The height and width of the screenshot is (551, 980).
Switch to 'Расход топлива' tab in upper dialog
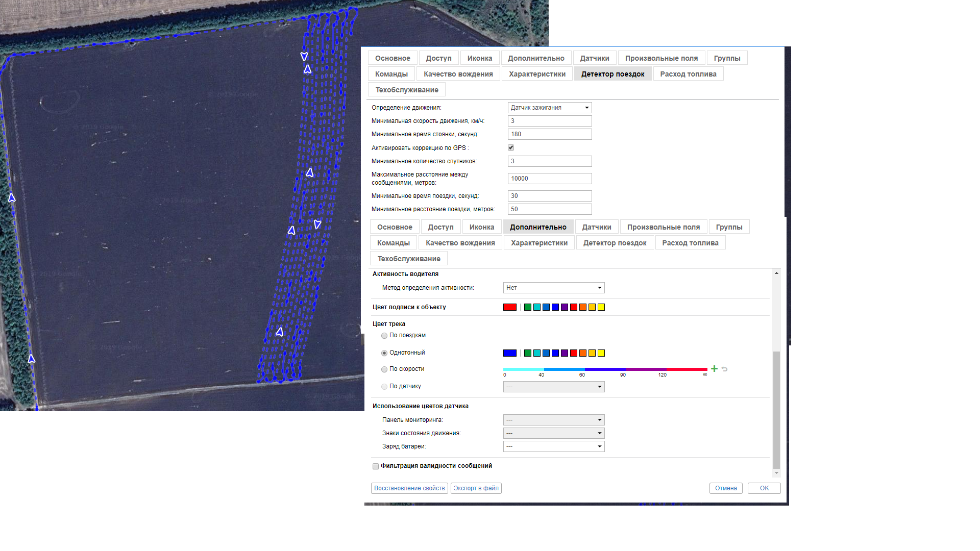[x=688, y=74]
